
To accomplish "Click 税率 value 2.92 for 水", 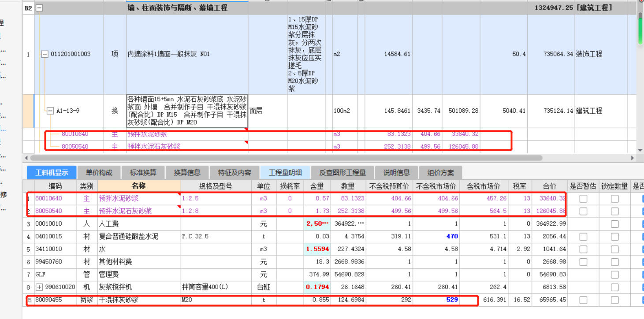I will tap(522, 249).
